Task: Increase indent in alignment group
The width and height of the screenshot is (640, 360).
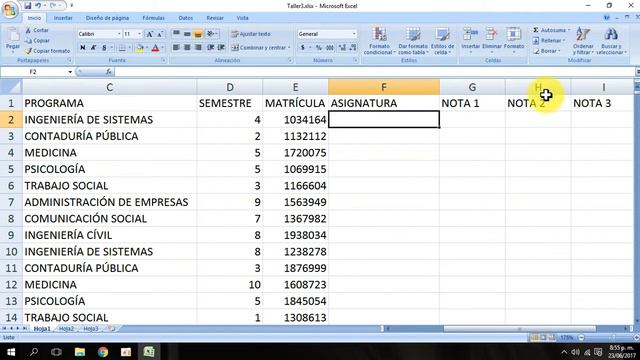Action: [221, 48]
